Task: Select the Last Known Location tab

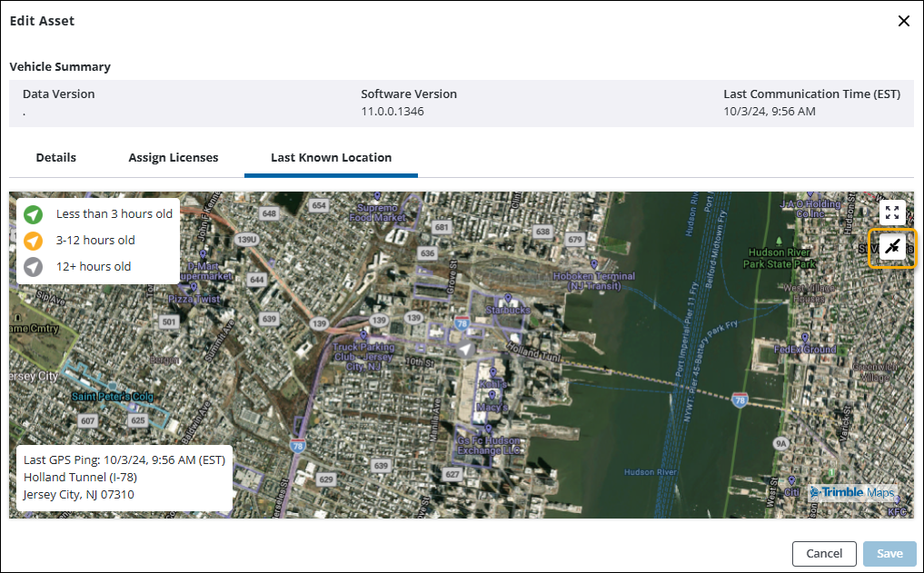Action: pos(331,158)
